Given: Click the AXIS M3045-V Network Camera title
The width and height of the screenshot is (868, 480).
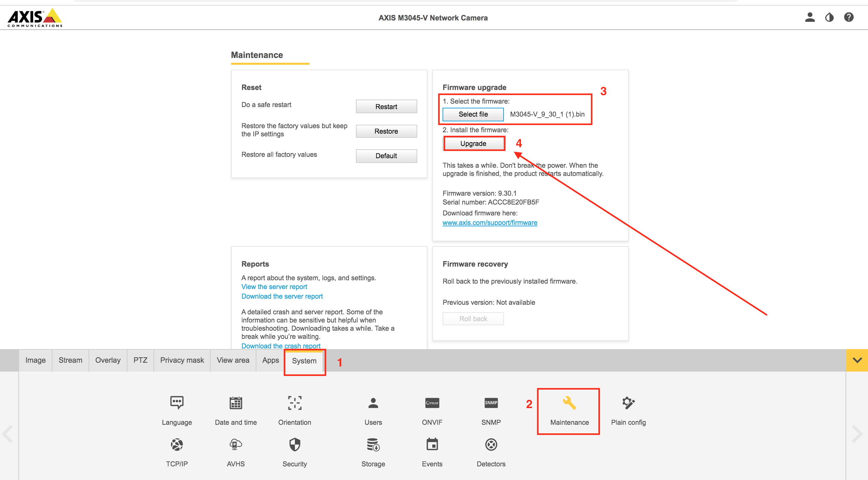Looking at the screenshot, I should point(433,18).
